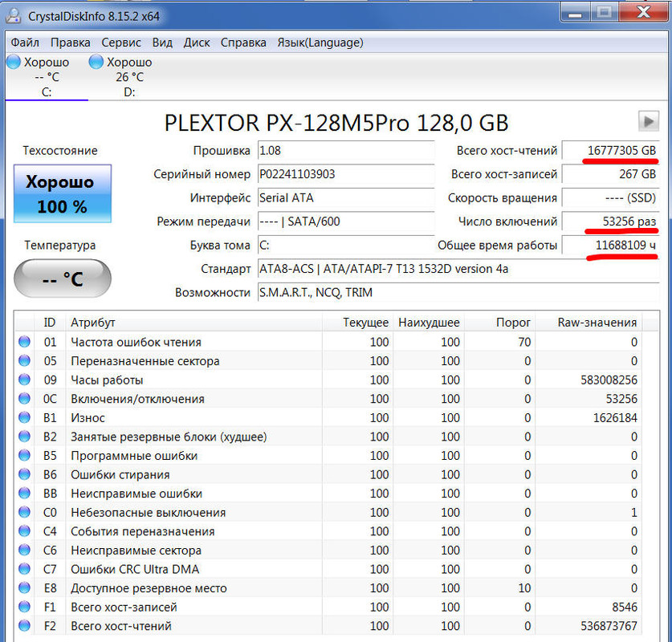The height and width of the screenshot is (642, 672).
Task: Open the Язык(Language) menu
Action: [x=320, y=43]
